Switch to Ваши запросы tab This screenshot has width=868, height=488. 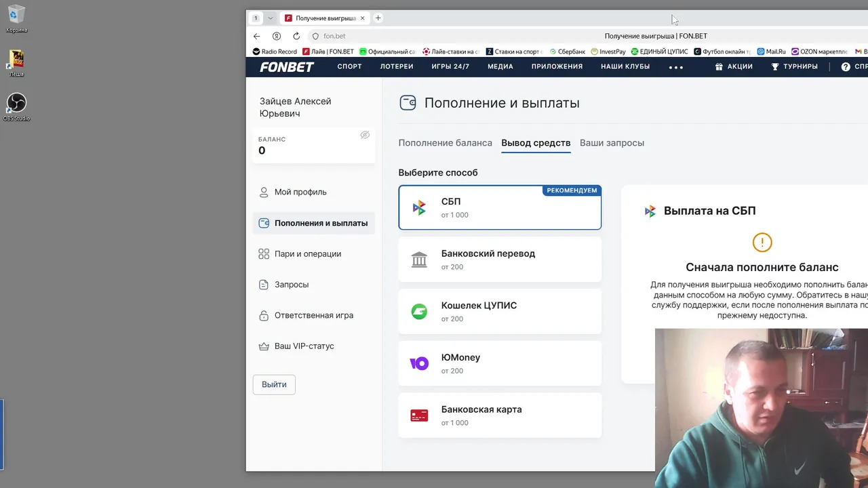pos(612,143)
